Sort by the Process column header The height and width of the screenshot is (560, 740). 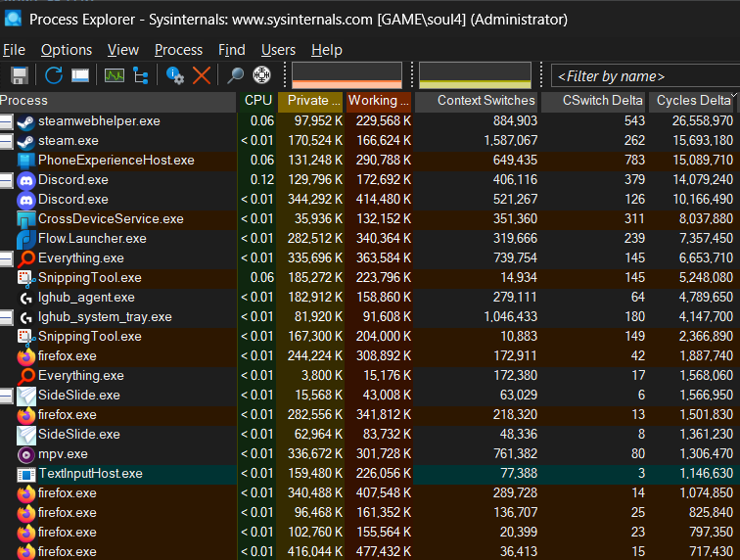pyautogui.click(x=118, y=101)
